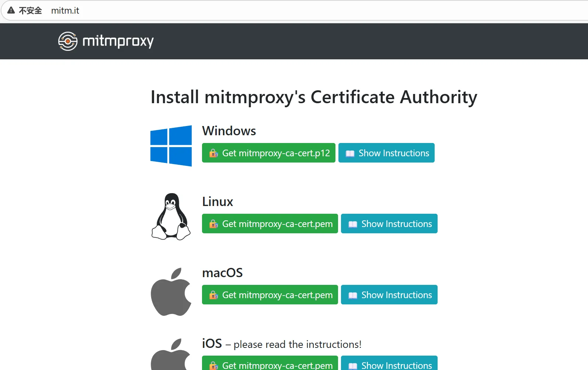The height and width of the screenshot is (370, 588).
Task: Click the 'macOS' section heading
Action: [x=222, y=273]
